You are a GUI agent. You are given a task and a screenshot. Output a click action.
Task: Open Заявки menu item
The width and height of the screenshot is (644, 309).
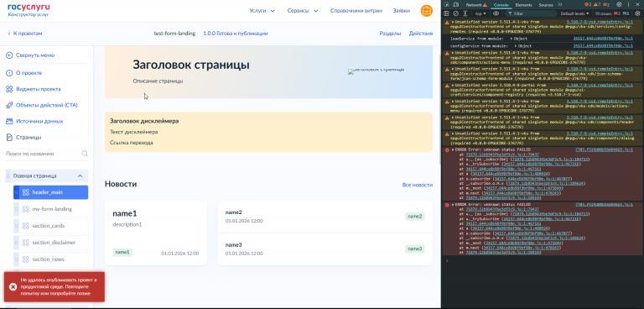click(402, 11)
